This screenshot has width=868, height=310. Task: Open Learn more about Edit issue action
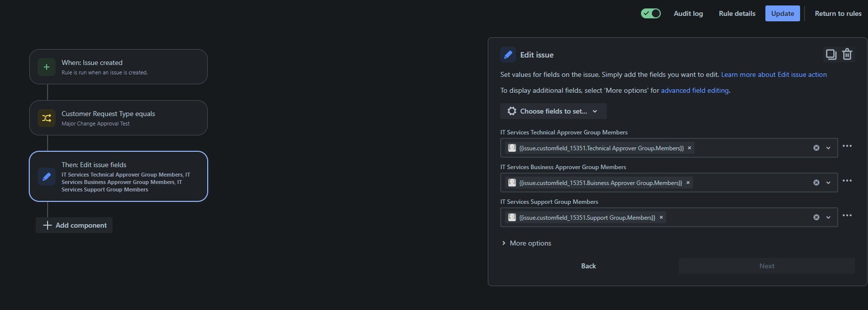pyautogui.click(x=774, y=74)
